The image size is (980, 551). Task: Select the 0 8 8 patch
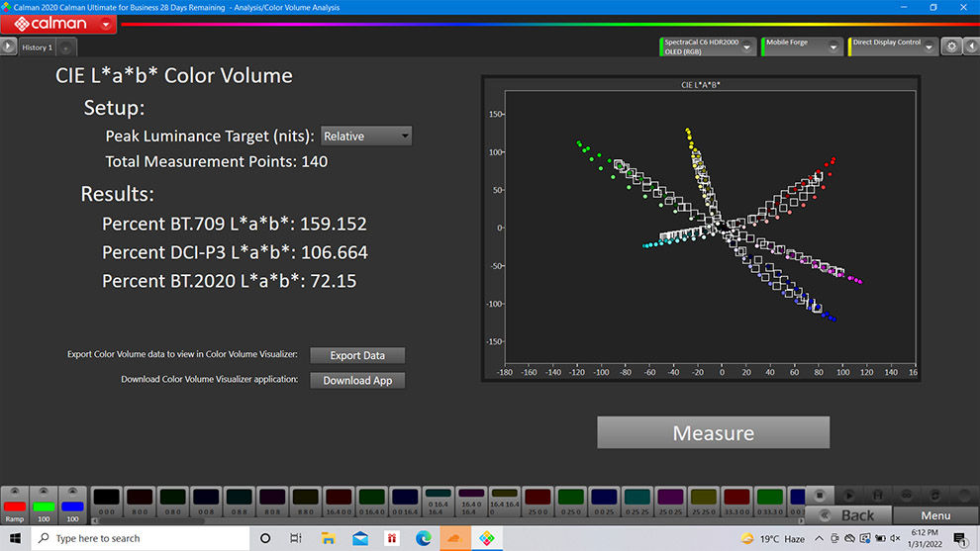[x=239, y=502]
